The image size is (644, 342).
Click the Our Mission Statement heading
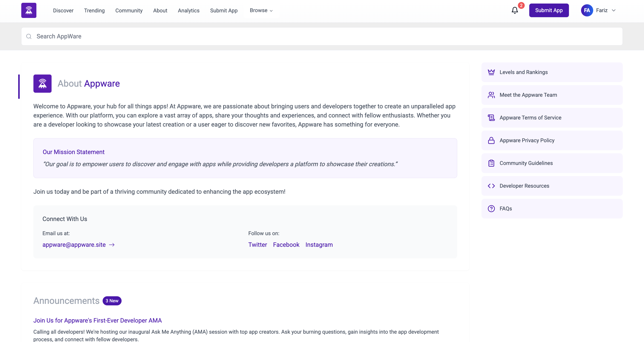[x=74, y=152]
